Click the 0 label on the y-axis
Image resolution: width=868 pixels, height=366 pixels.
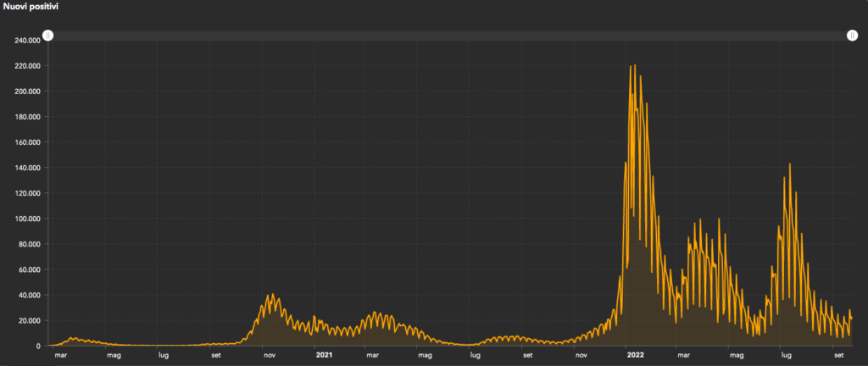(x=39, y=346)
